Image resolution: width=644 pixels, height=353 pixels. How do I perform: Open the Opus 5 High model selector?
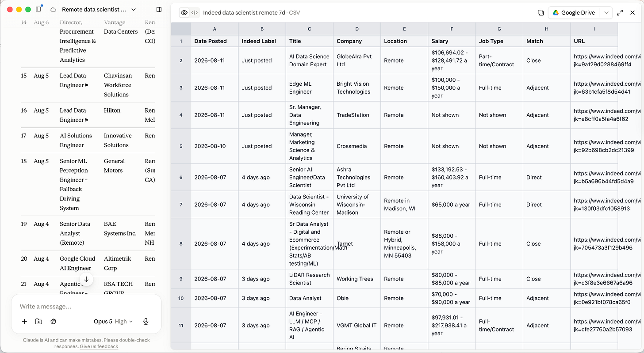click(x=113, y=322)
